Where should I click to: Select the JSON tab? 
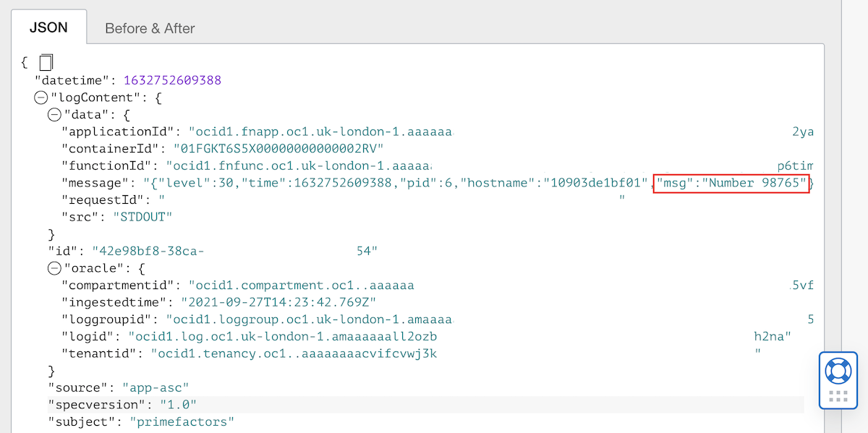coord(48,27)
